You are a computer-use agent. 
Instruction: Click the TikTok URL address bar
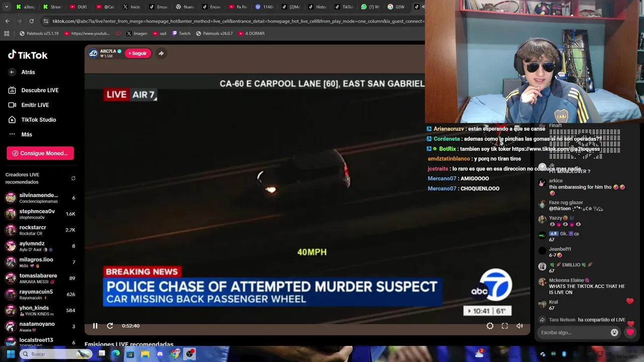(x=238, y=21)
